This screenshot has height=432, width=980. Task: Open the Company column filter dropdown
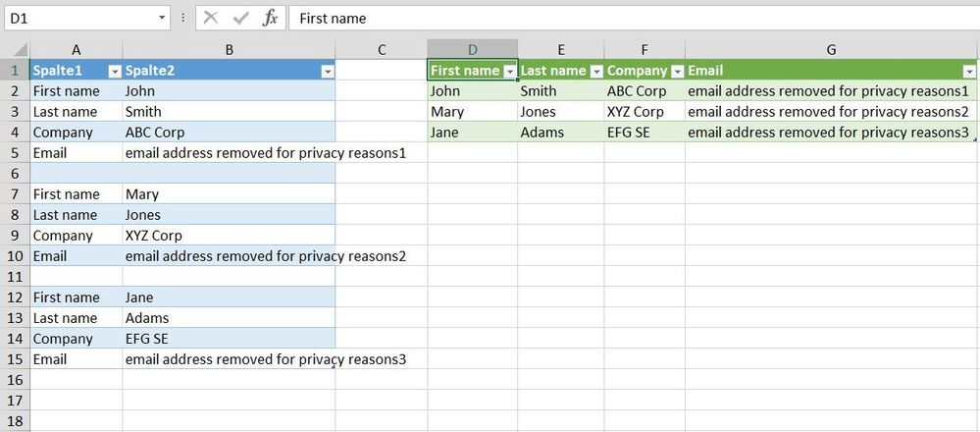(x=677, y=71)
